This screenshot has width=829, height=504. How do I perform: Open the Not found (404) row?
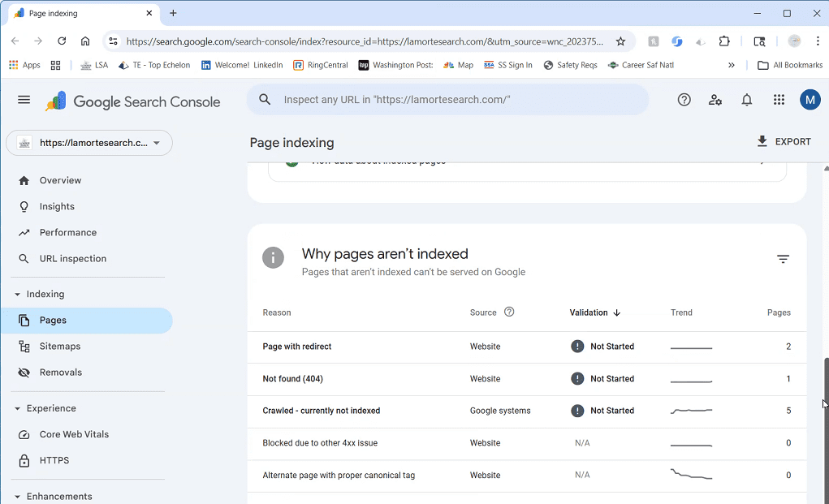click(x=527, y=379)
